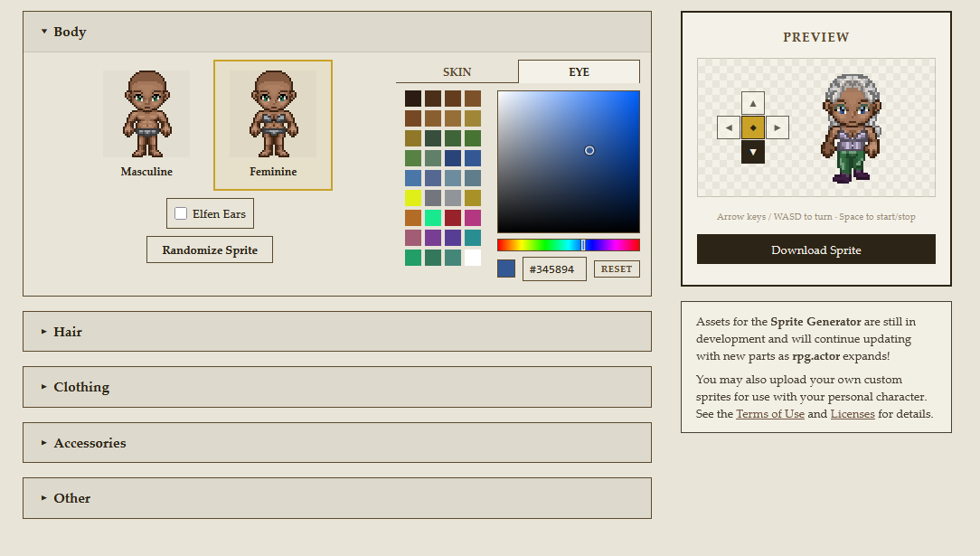This screenshot has height=556, width=980.
Task: Expand the Other section
Action: coord(72,498)
